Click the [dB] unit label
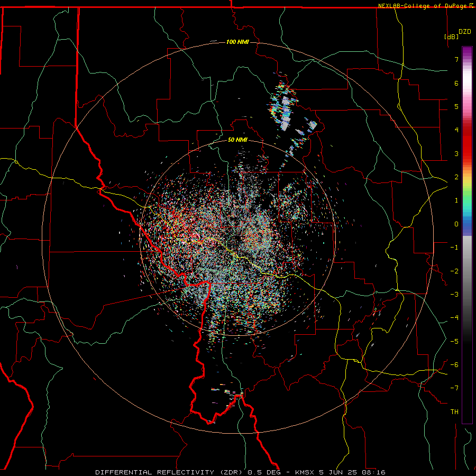The width and height of the screenshot is (476, 476). coord(451,36)
